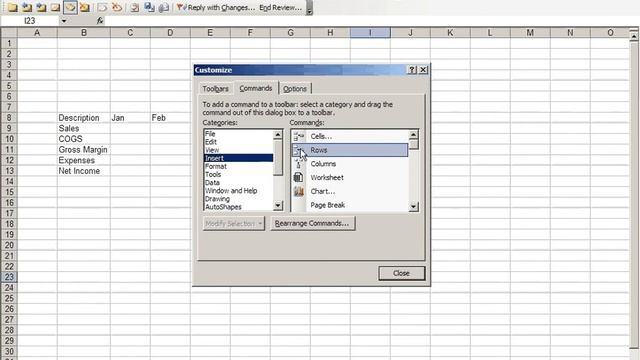Select the File category
The width and height of the screenshot is (640, 360).
(x=238, y=134)
